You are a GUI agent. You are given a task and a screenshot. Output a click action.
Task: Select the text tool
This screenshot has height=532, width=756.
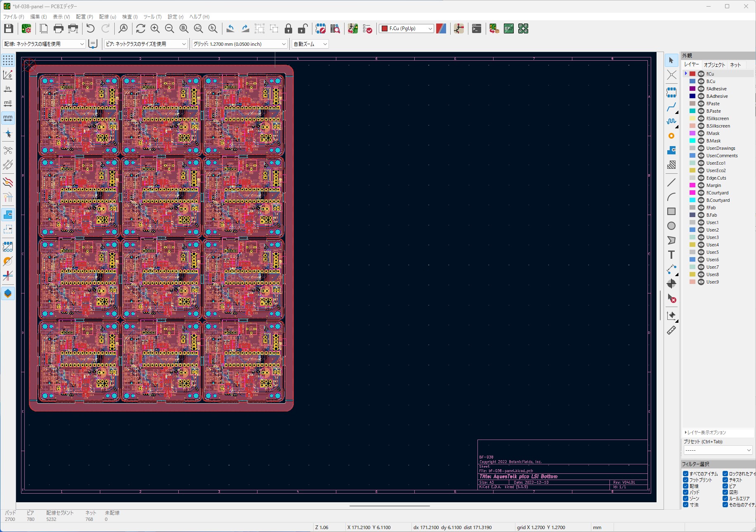tap(672, 255)
